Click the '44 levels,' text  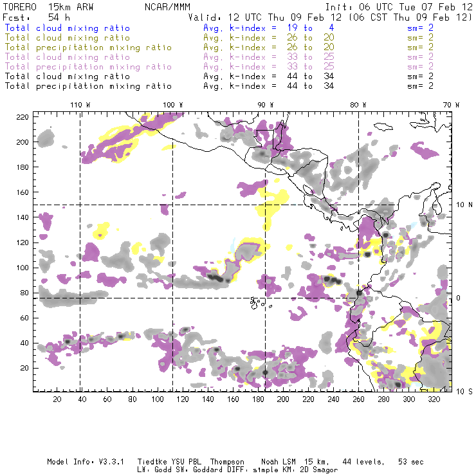[363, 462]
